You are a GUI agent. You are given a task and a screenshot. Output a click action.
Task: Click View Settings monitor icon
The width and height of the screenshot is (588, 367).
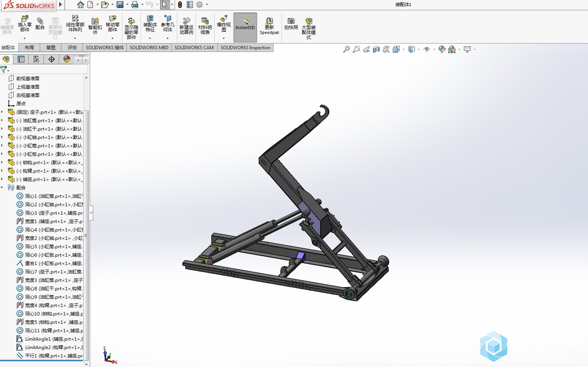point(467,49)
